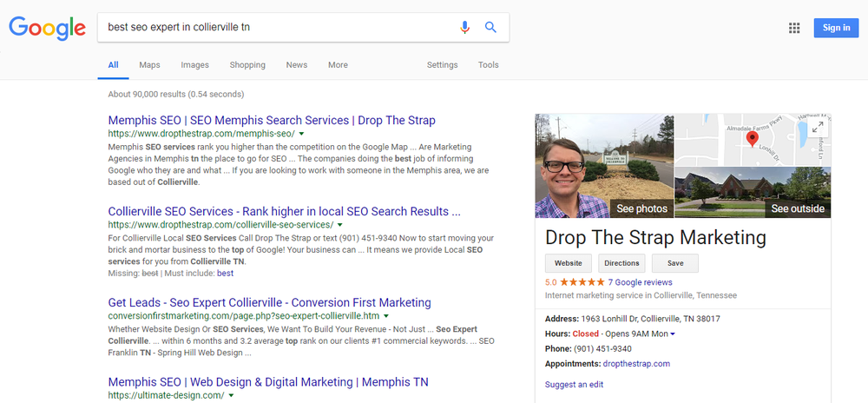Viewport: 868px width, 403px height.
Task: Expand arrow next to dropthestrap.com/memphis-seo/ URL
Action: click(x=301, y=134)
